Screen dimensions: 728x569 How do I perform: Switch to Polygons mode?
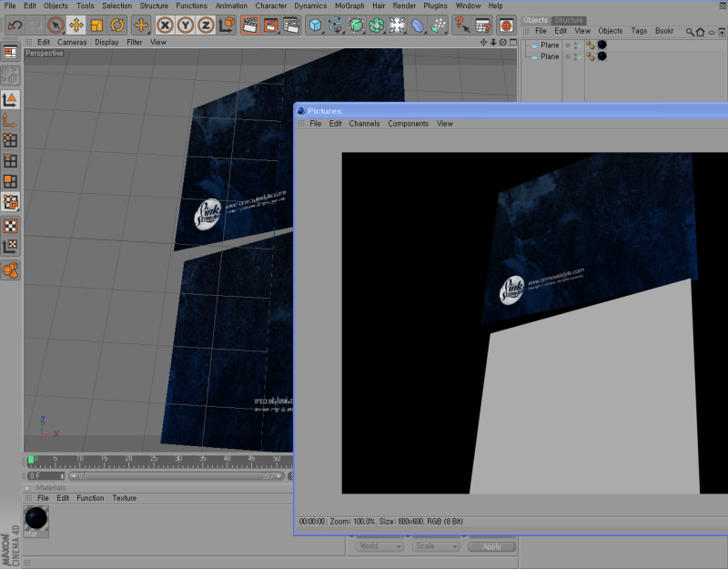coord(10,181)
